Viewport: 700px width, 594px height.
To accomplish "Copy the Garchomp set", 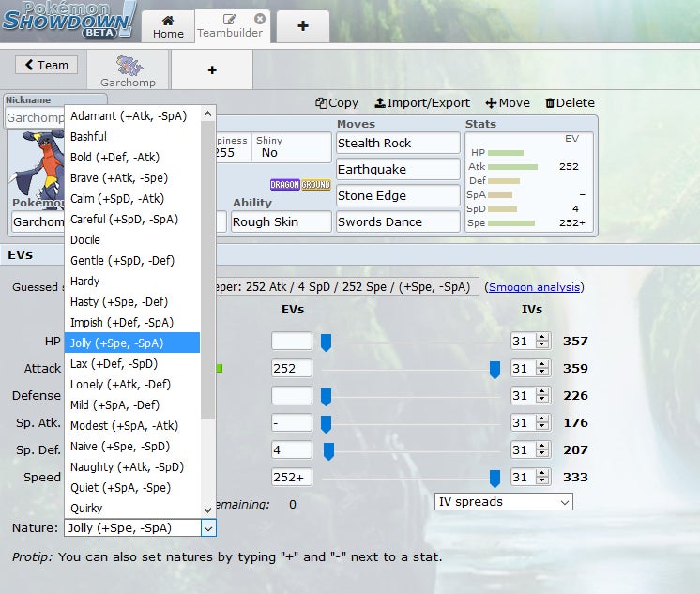I will [337, 102].
